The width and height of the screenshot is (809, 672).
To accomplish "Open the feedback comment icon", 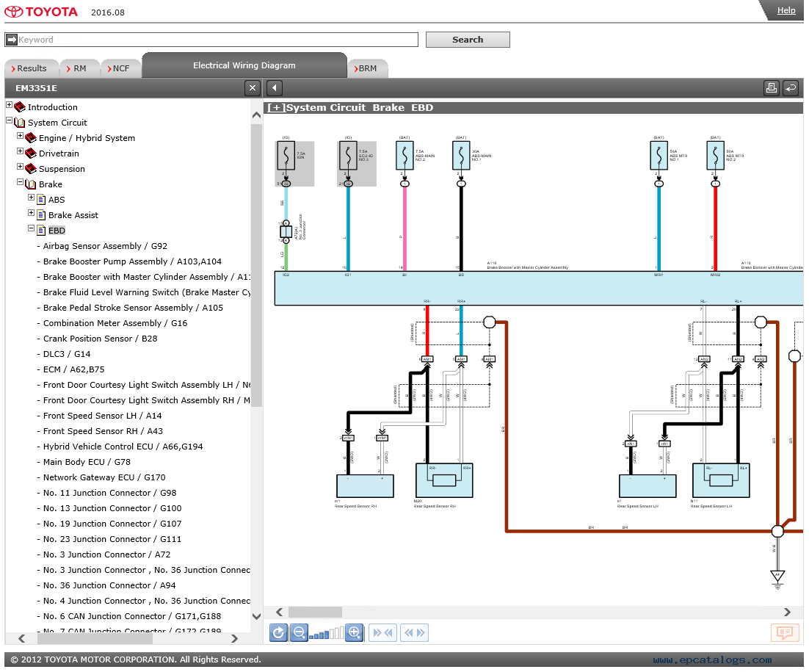I will click(785, 632).
